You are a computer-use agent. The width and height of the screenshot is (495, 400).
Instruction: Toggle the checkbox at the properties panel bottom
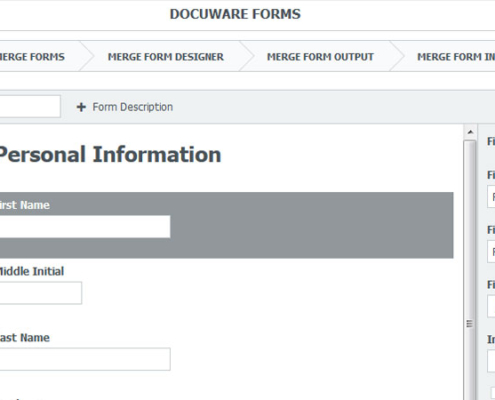pyautogui.click(x=493, y=393)
